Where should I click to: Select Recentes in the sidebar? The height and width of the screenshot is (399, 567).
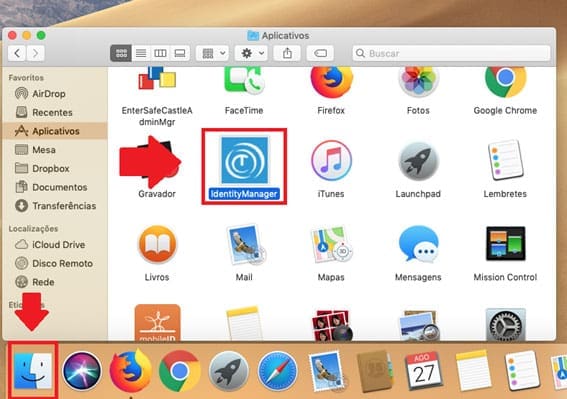click(55, 113)
